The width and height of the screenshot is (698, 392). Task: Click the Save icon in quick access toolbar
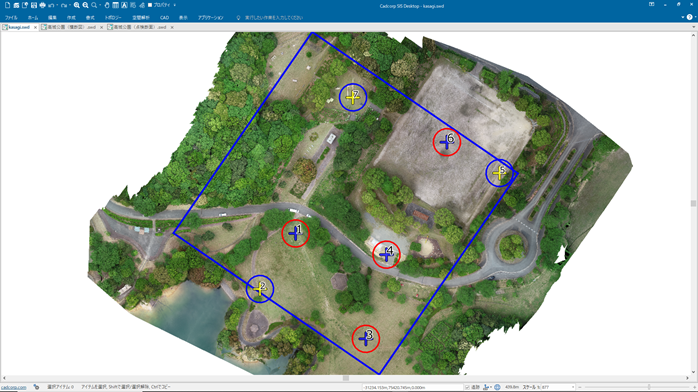pos(33,5)
